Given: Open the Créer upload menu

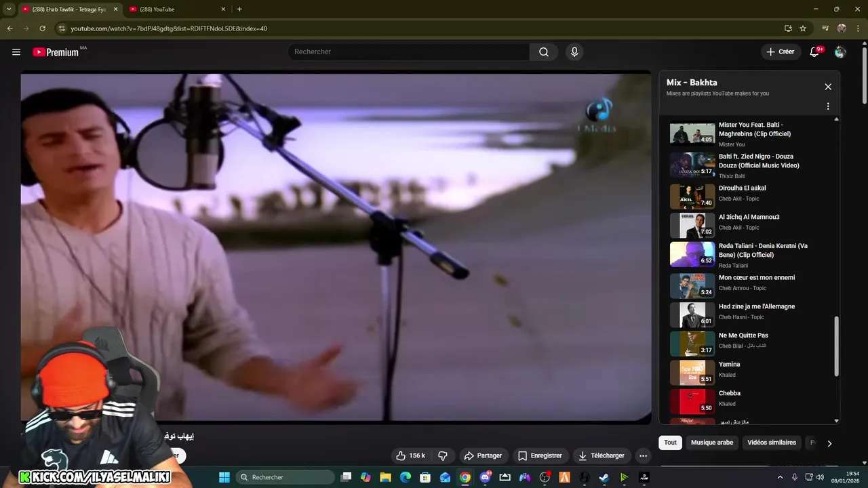Looking at the screenshot, I should (x=780, y=52).
